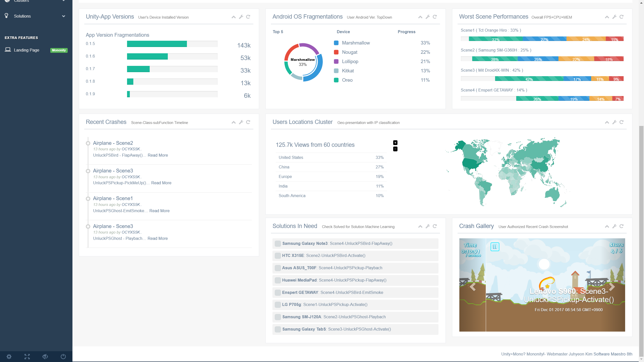The width and height of the screenshot is (644, 362).
Task: Collapse Users Locations Cluster panel
Action: [x=607, y=122]
